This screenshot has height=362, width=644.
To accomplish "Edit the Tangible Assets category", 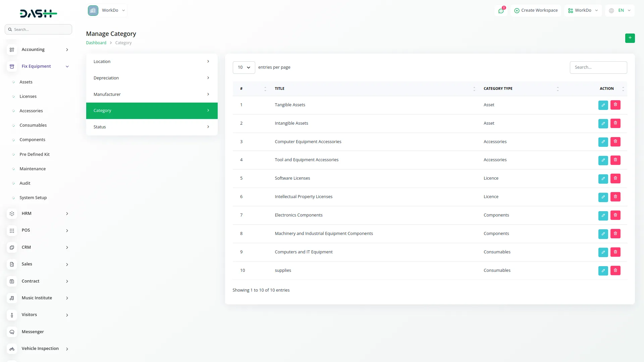I will 603,105.
